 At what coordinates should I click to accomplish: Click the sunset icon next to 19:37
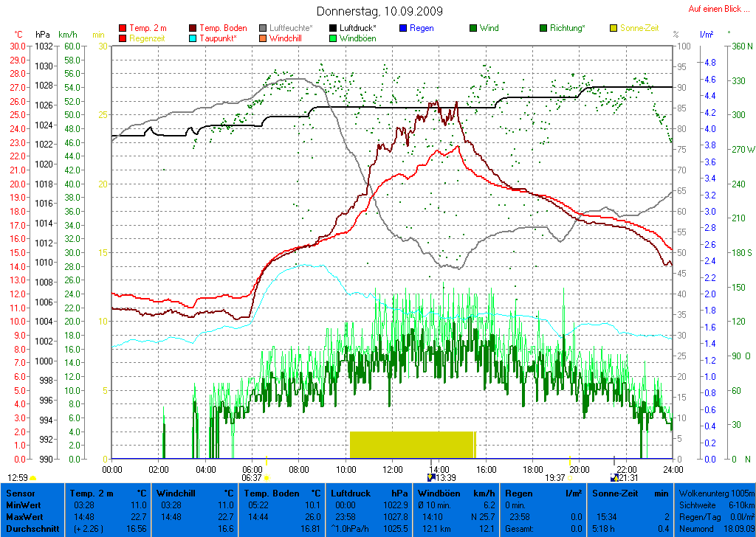pos(570,478)
